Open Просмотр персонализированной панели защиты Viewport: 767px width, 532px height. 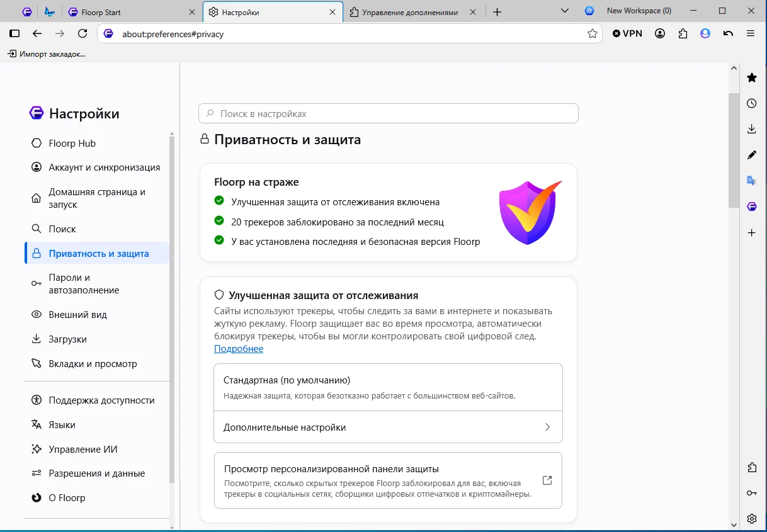tap(388, 480)
